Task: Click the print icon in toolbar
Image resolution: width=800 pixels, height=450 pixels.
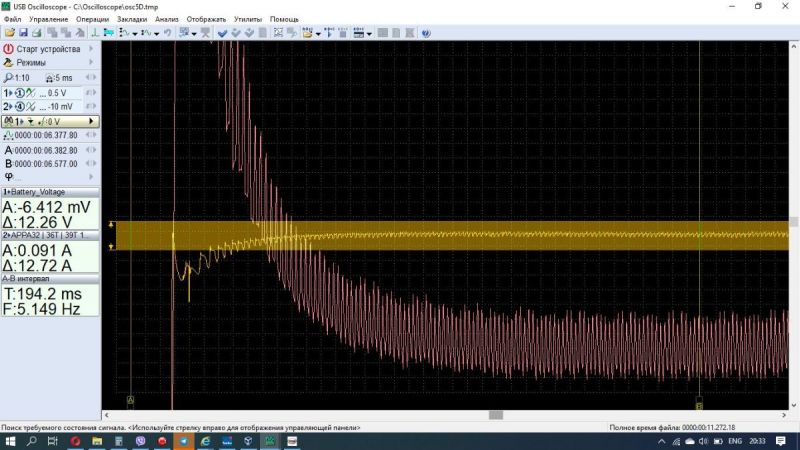Action: (x=37, y=33)
